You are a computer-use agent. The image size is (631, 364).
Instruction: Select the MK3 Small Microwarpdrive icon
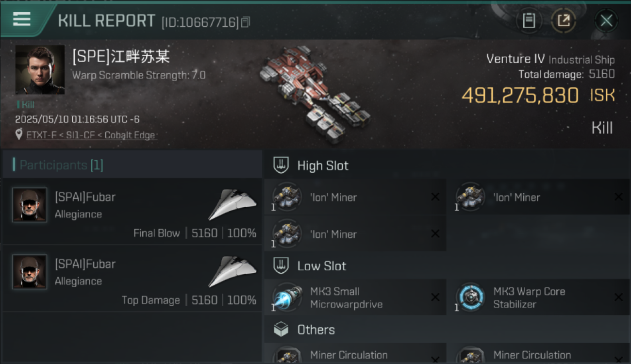[287, 297]
